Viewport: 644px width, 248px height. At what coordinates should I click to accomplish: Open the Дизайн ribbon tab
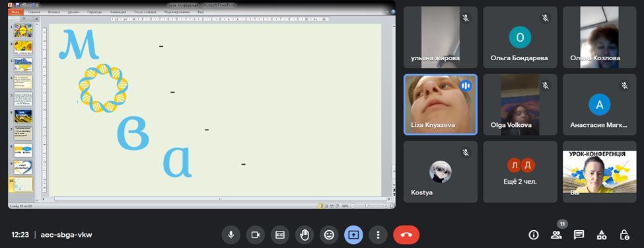click(x=74, y=13)
